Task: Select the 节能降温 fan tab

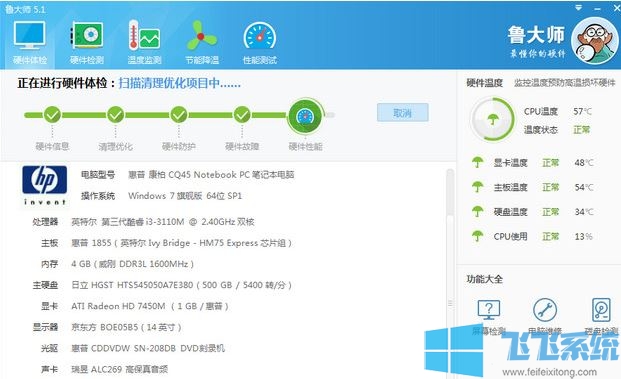Action: pyautogui.click(x=202, y=43)
